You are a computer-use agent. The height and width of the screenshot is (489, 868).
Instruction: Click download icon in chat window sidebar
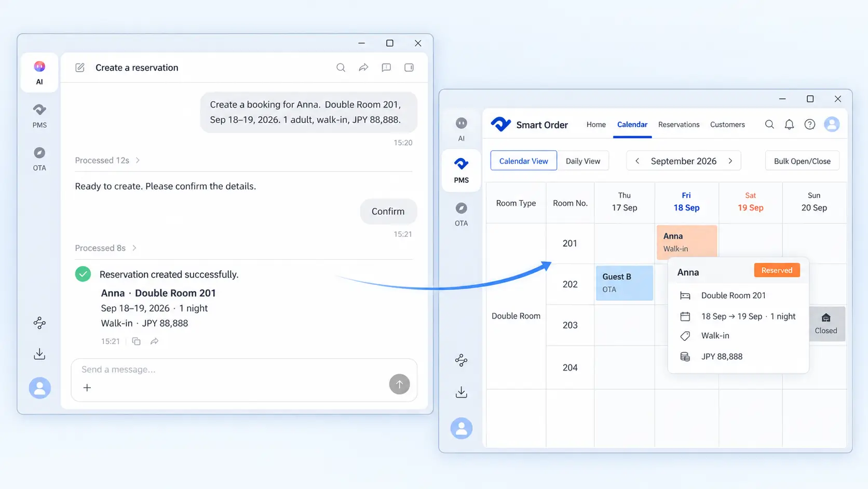click(x=39, y=354)
